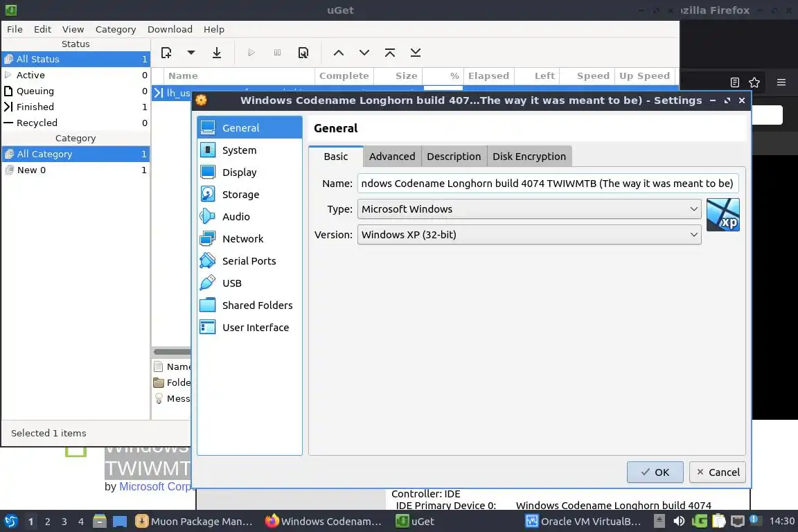
Task: Open the Network settings page
Action: click(249, 239)
